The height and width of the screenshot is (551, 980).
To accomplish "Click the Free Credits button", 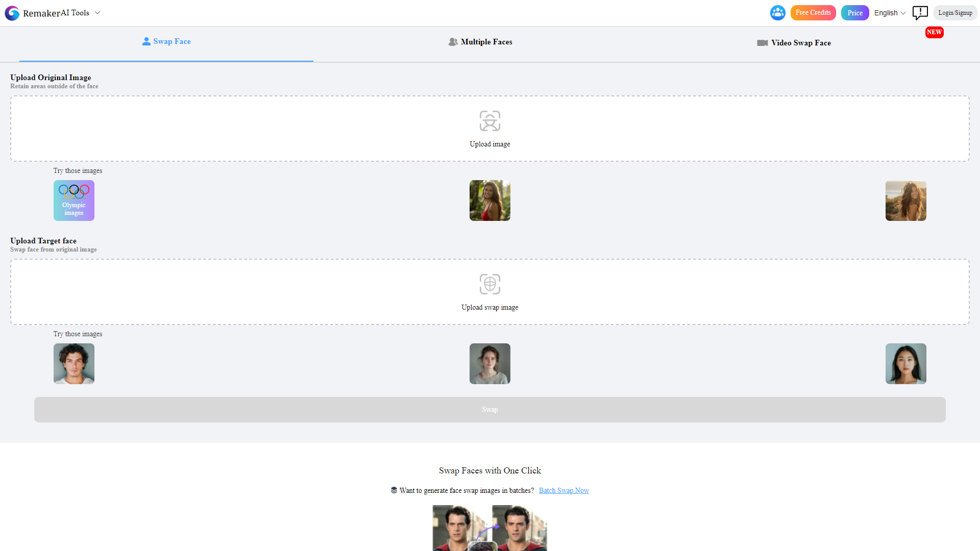I will click(x=813, y=13).
